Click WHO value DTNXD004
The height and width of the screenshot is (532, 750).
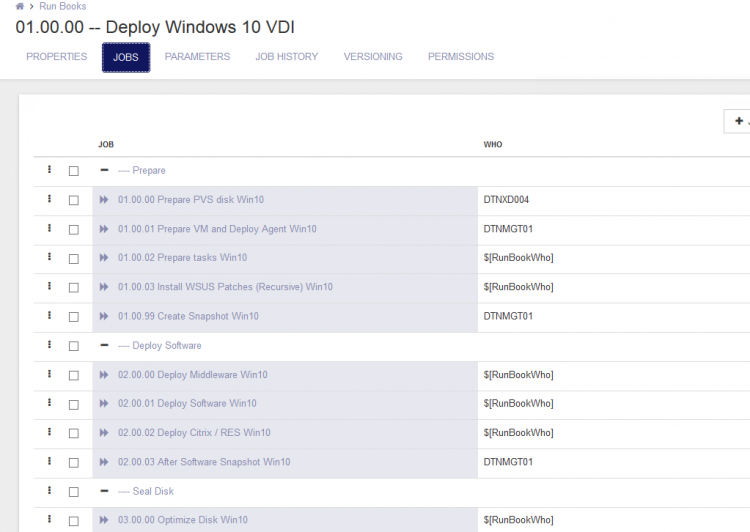(506, 200)
